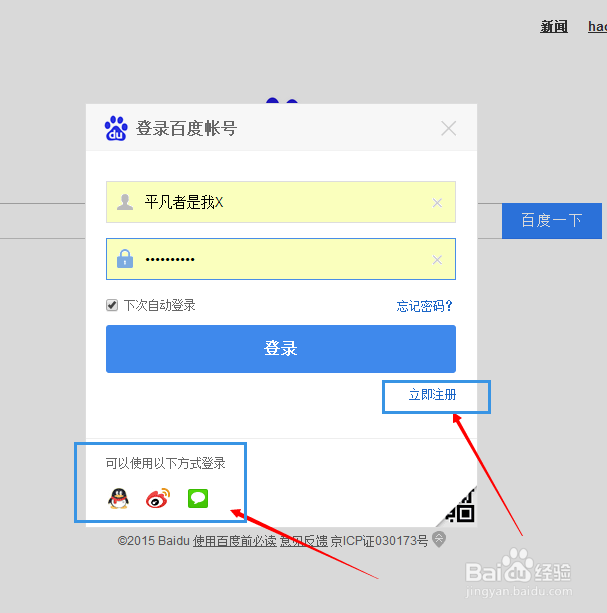Open the 新闻 link in top navigation
The image size is (607, 613).
click(554, 27)
